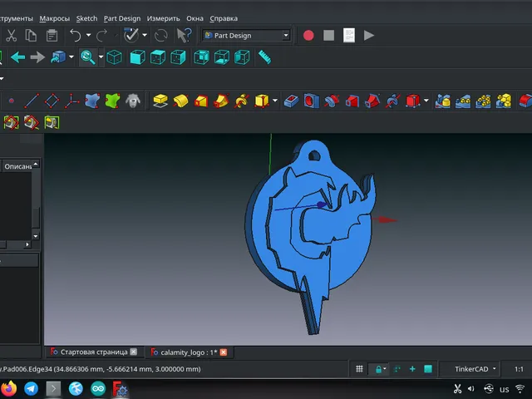Click the link navigation cube icon

58,57
